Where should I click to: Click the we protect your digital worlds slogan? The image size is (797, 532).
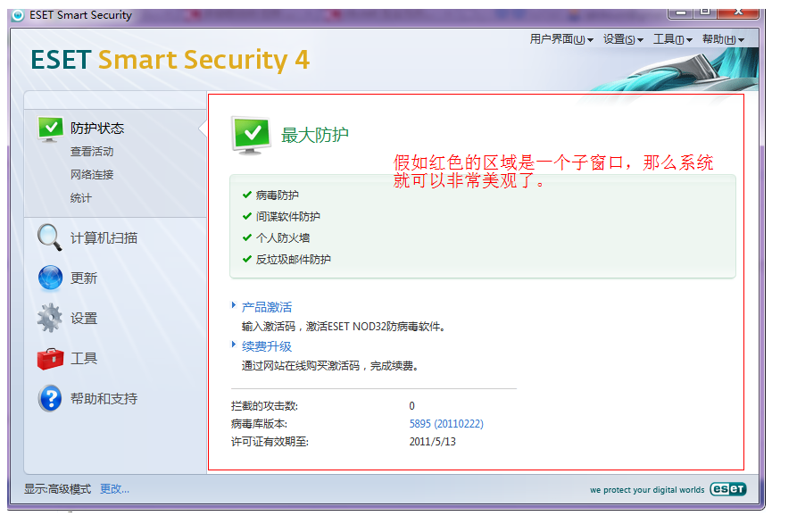point(647,490)
